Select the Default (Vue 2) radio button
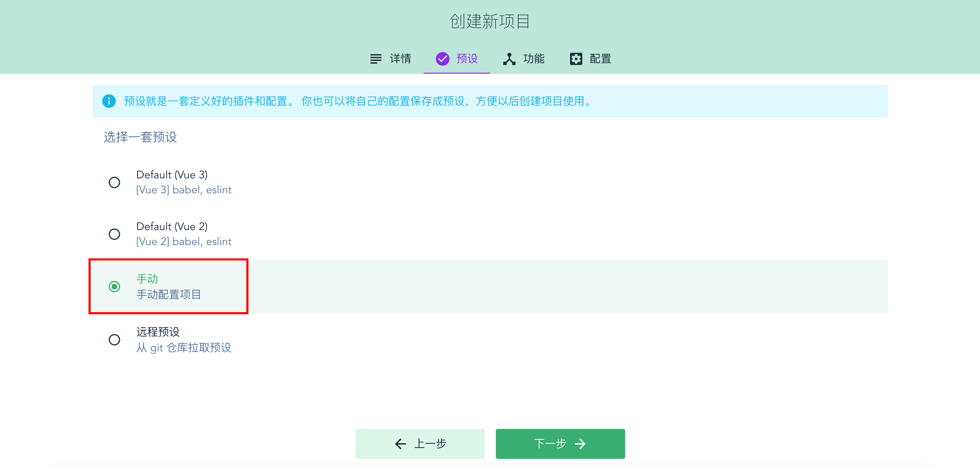The width and height of the screenshot is (980, 465). 114,234
